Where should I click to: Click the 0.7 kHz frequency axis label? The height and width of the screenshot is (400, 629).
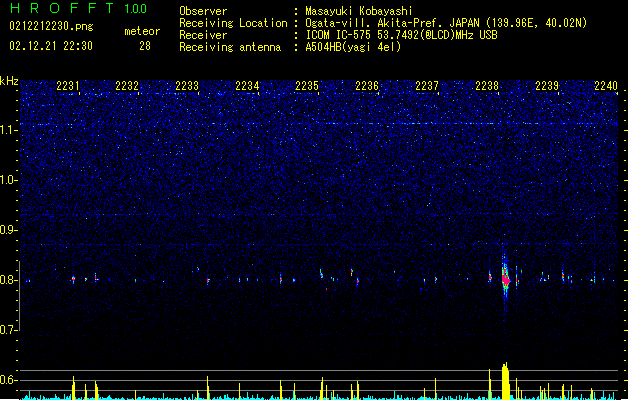[x=9, y=330]
